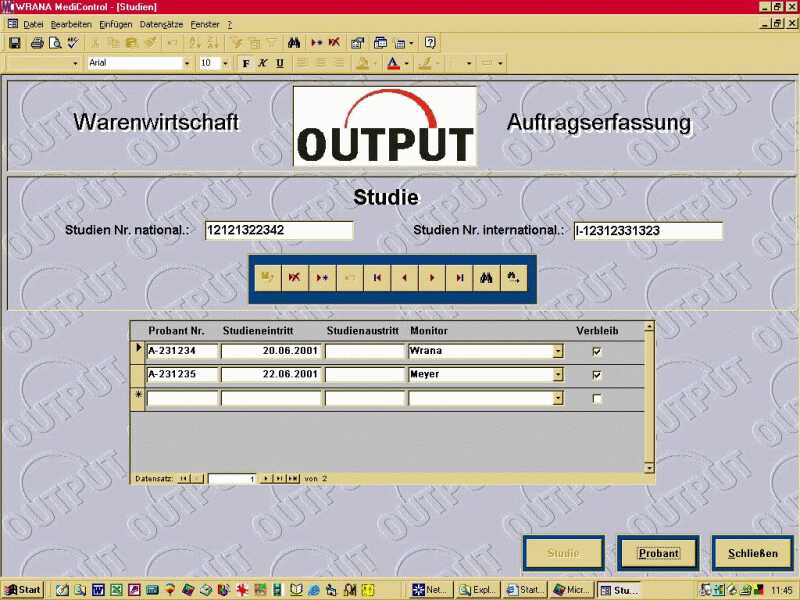The height and width of the screenshot is (600, 800).
Task: Click the Print icon in the toolbar
Action: (x=37, y=43)
